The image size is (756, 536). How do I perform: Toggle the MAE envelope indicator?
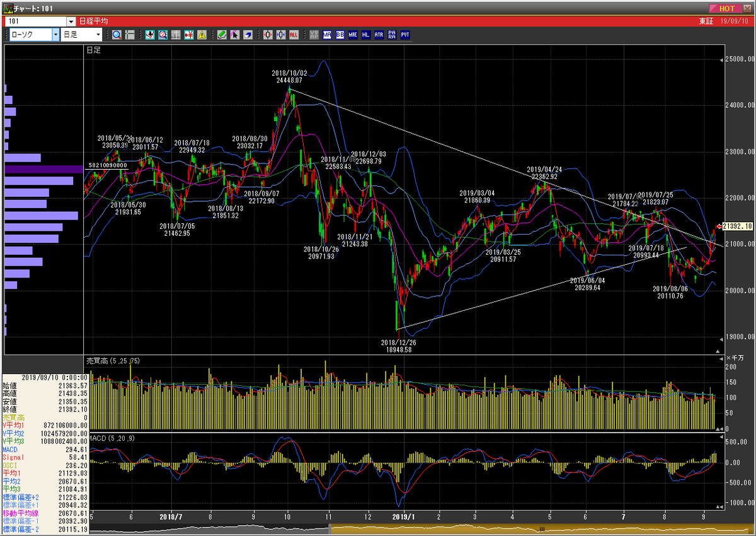[x=353, y=35]
